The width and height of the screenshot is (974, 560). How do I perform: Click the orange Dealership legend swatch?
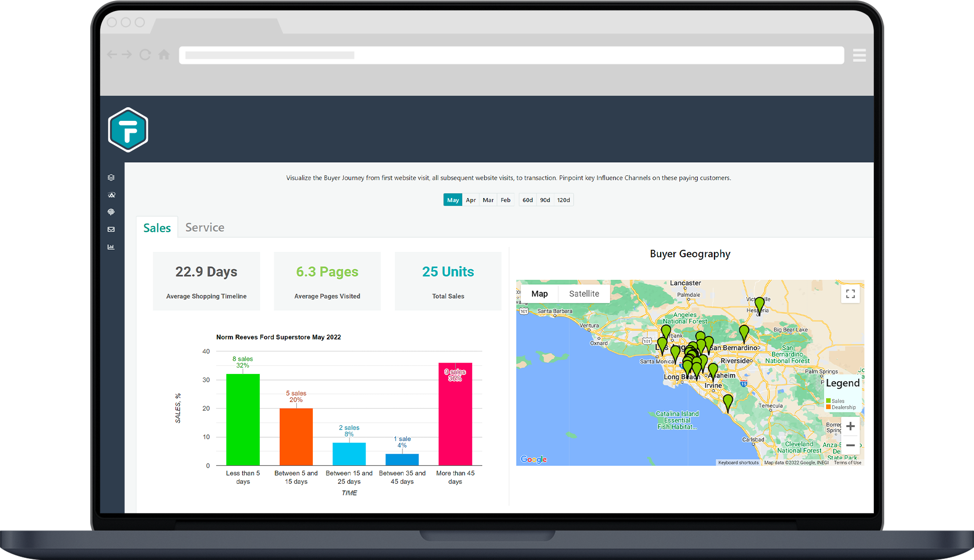[x=828, y=407]
